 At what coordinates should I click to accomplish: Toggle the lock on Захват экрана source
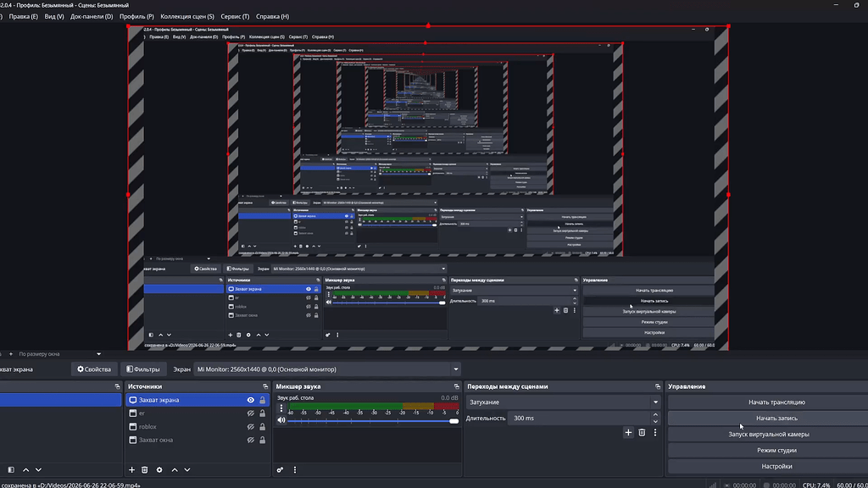(x=263, y=400)
